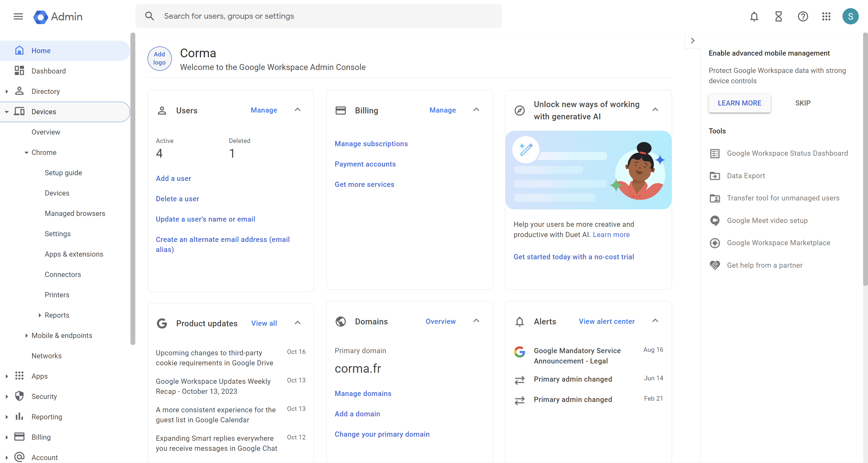Collapse the Billing card
The width and height of the screenshot is (868, 463).
476,110
